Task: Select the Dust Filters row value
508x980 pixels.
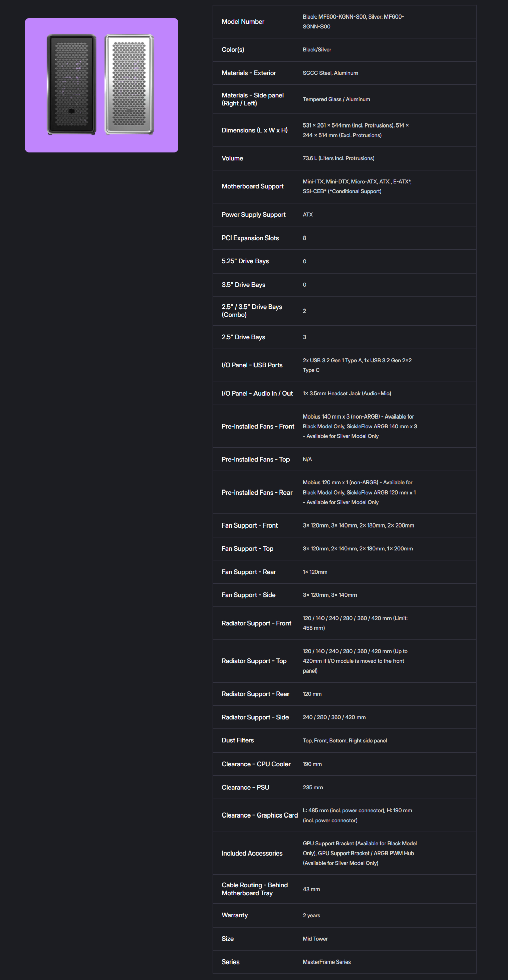Action: (x=345, y=741)
